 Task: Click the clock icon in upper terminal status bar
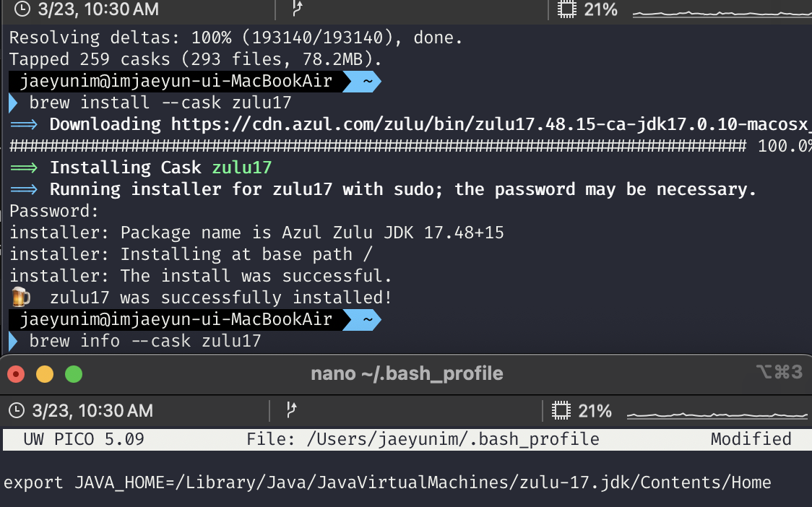22,9
